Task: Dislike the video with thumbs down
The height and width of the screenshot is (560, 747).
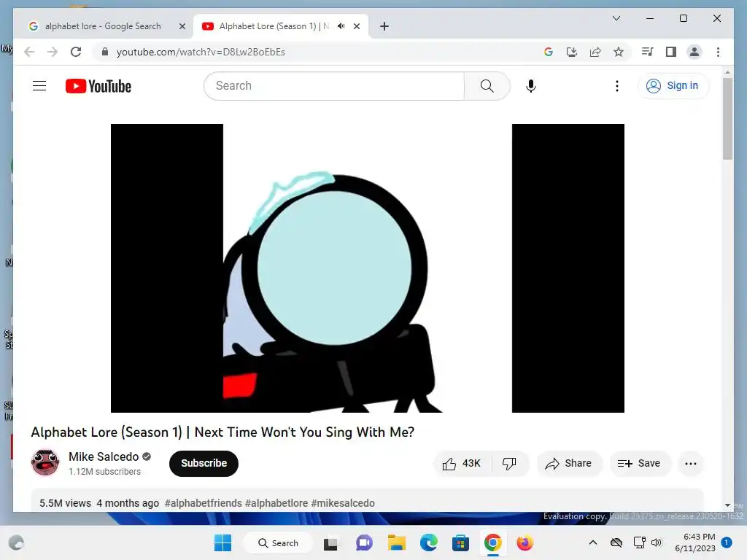Action: click(509, 463)
